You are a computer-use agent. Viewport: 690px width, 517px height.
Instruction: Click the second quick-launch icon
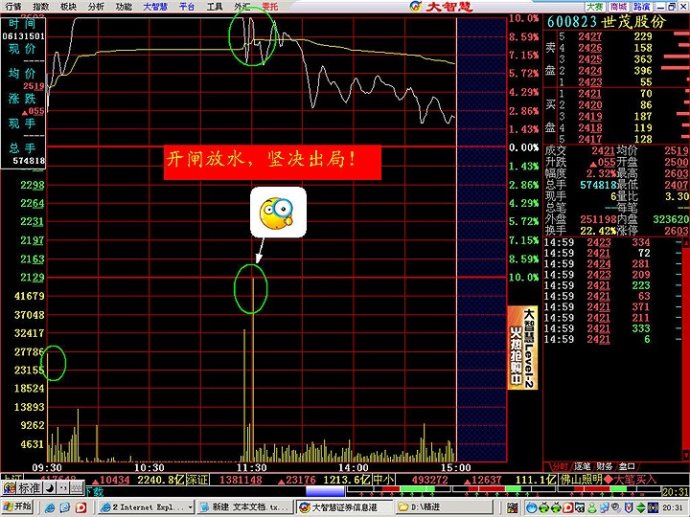65,508
